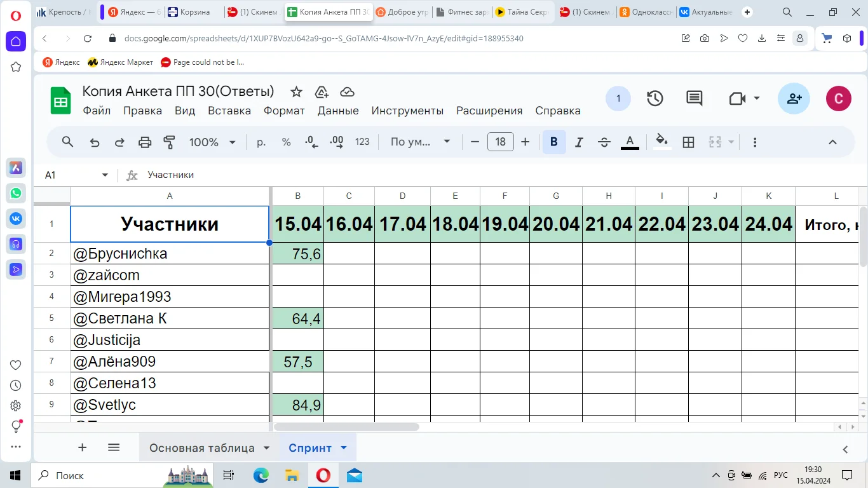Screen dimensions: 868x488
Task: Open the Borders tool
Action: click(x=688, y=142)
